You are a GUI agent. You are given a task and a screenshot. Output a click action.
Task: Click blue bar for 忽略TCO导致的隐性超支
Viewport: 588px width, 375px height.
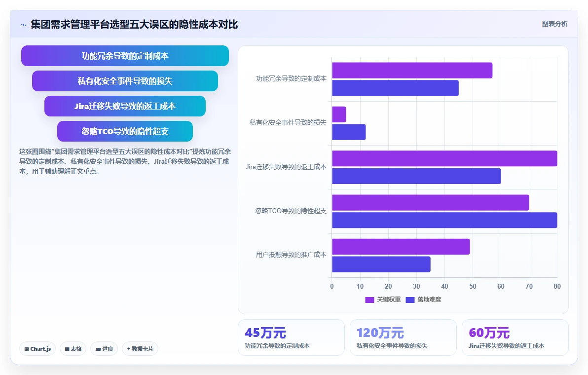point(444,220)
